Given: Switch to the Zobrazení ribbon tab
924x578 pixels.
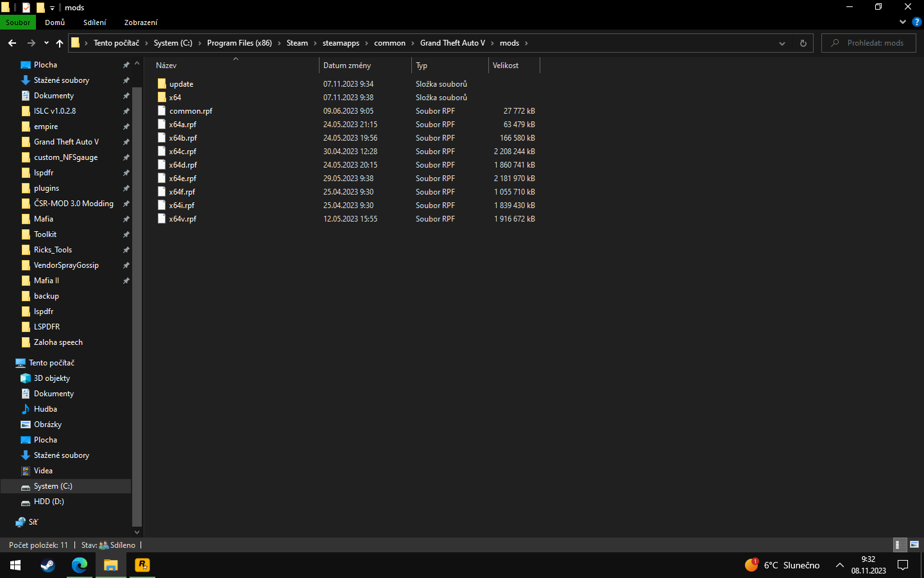Looking at the screenshot, I should tap(141, 22).
